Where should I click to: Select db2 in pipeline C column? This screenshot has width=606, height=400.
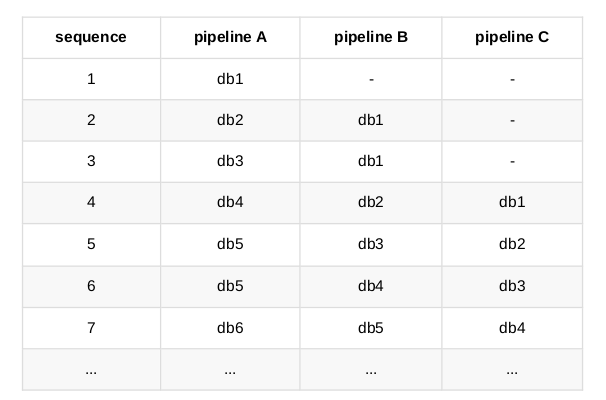tap(511, 244)
